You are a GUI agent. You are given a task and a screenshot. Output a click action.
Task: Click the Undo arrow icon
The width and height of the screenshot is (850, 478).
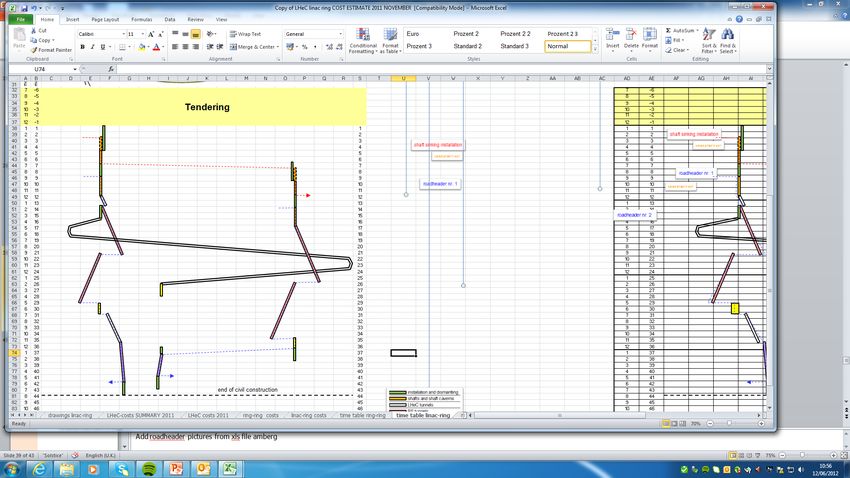point(34,9)
